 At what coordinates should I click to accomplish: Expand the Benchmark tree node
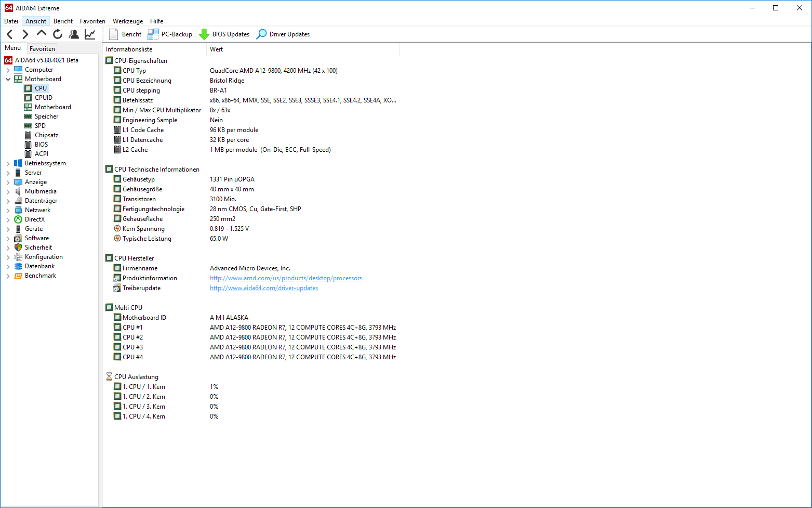pyautogui.click(x=8, y=276)
